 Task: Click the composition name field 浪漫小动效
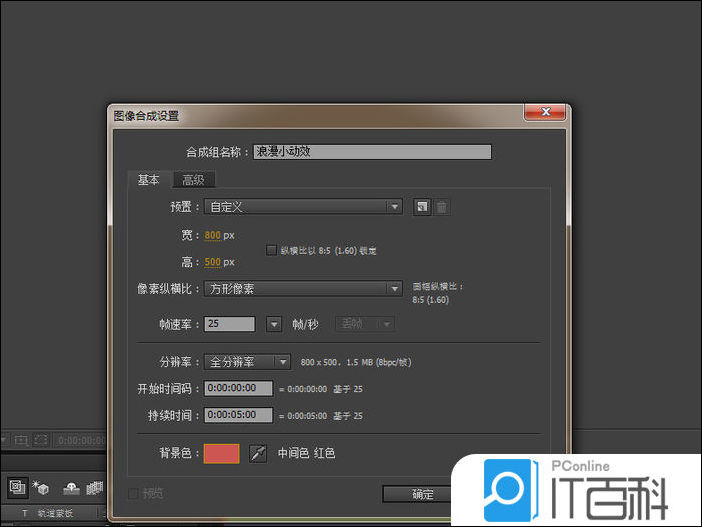click(x=372, y=152)
